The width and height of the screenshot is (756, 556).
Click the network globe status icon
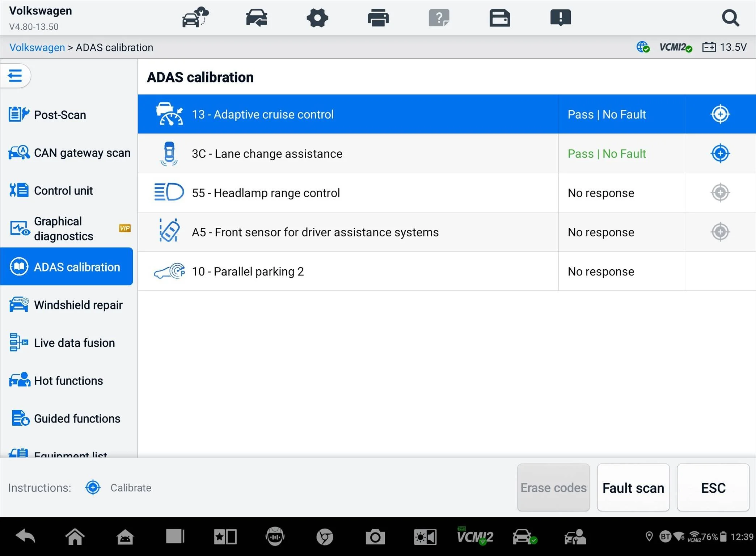(643, 47)
